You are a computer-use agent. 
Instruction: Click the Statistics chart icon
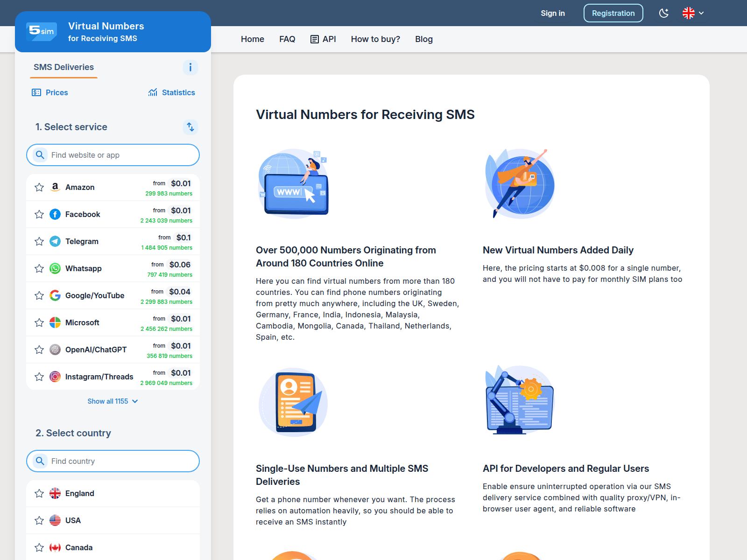153,92
